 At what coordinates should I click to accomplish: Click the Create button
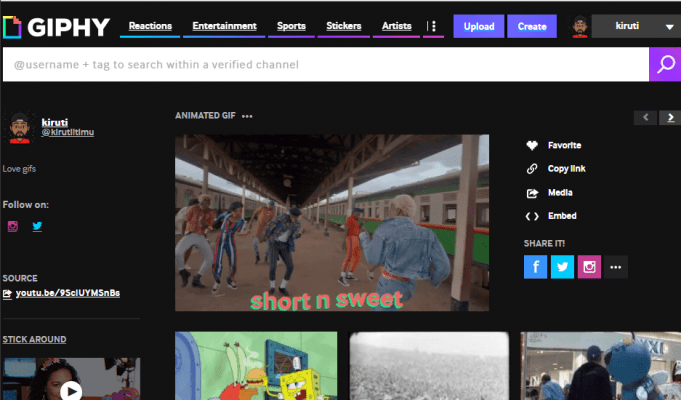[x=532, y=26]
